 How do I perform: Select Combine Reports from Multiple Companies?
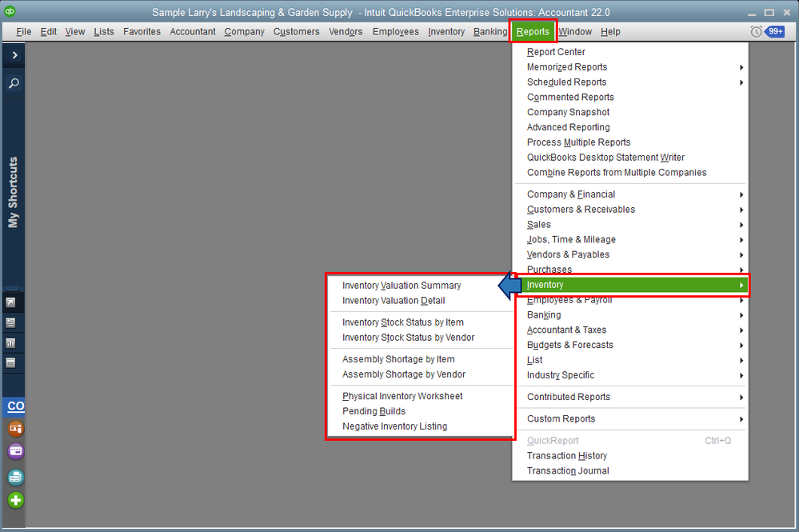(x=630, y=173)
